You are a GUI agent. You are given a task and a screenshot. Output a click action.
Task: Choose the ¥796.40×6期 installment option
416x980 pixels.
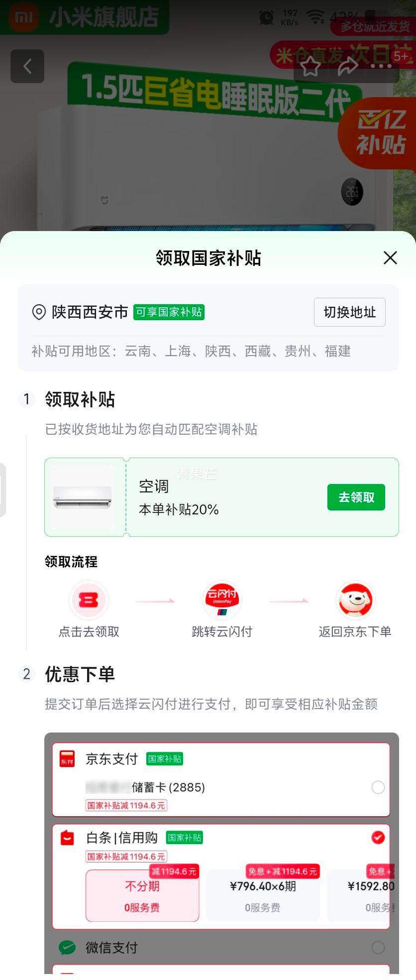263,895
